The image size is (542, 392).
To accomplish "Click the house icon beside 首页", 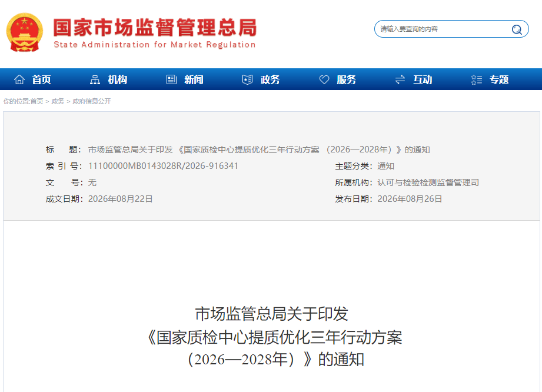I will [x=19, y=79].
